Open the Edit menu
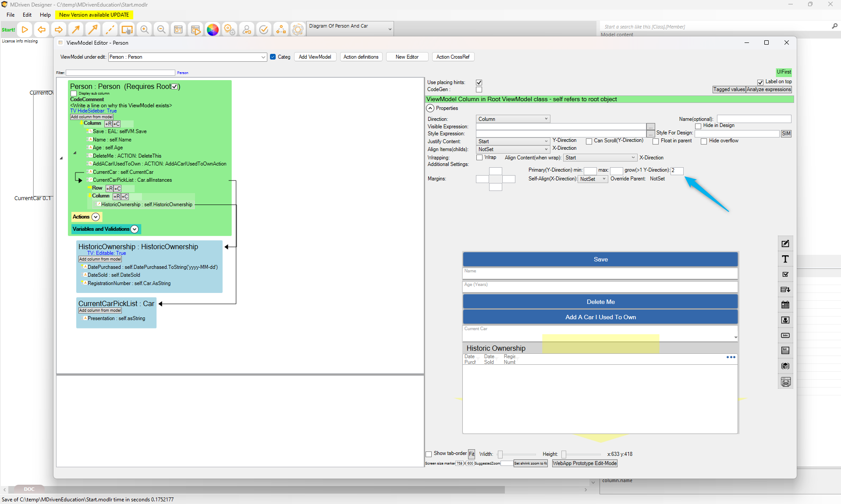 (27, 14)
